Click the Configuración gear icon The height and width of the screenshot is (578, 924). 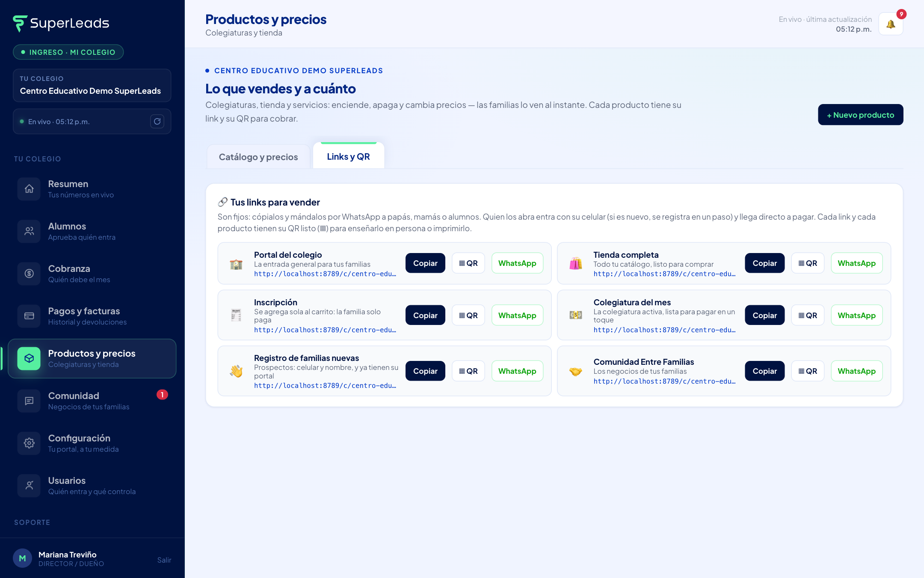29,443
